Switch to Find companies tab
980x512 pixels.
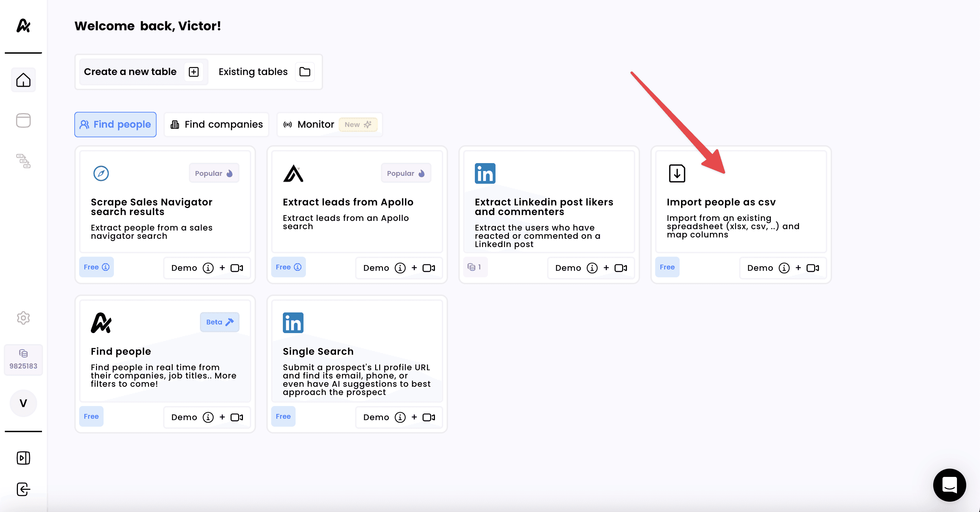(216, 124)
